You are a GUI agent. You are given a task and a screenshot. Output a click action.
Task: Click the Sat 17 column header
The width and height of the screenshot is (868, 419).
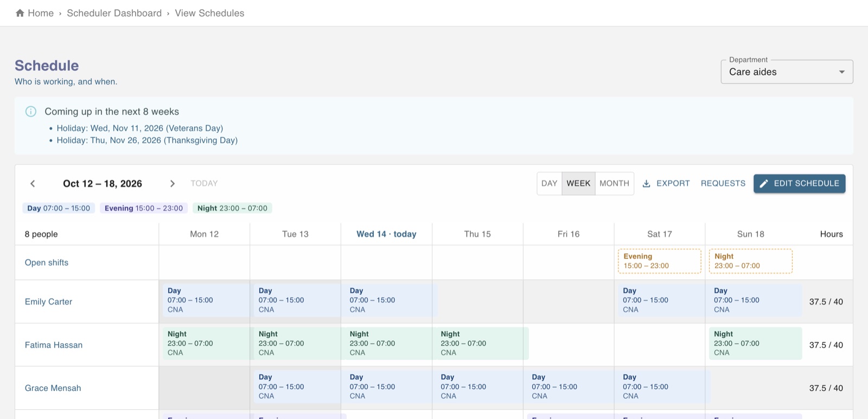(660, 234)
